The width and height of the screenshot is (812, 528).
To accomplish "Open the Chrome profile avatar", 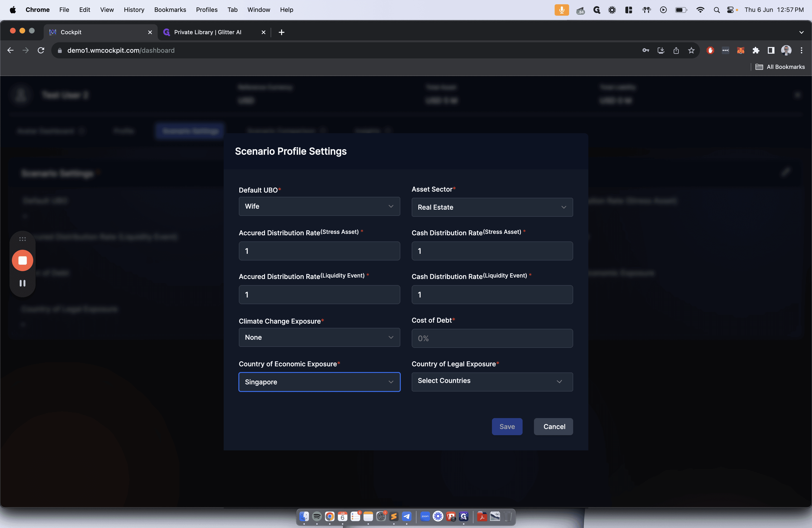I will pos(786,51).
